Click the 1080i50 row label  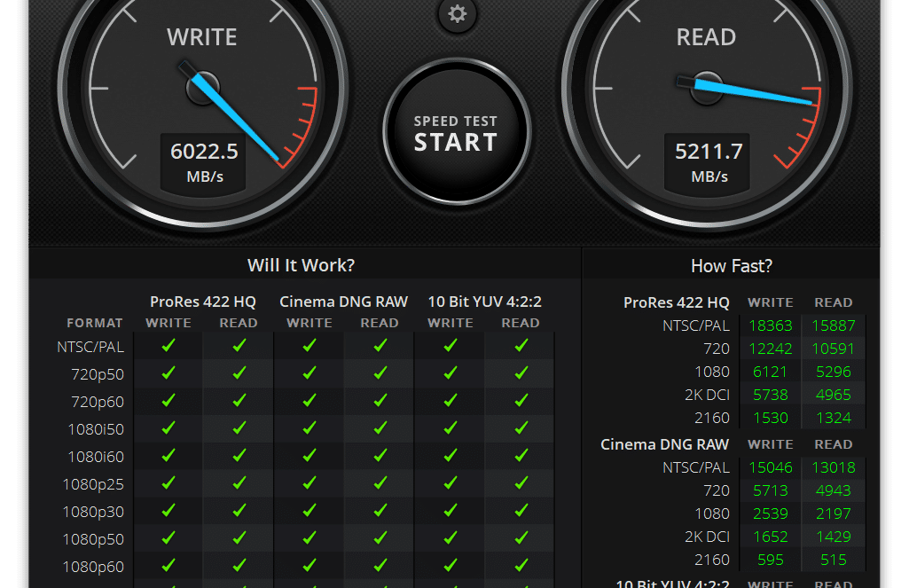[96, 429]
